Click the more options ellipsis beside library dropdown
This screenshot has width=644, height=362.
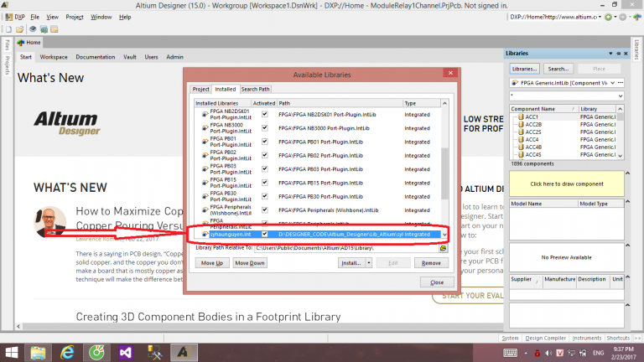[621, 83]
